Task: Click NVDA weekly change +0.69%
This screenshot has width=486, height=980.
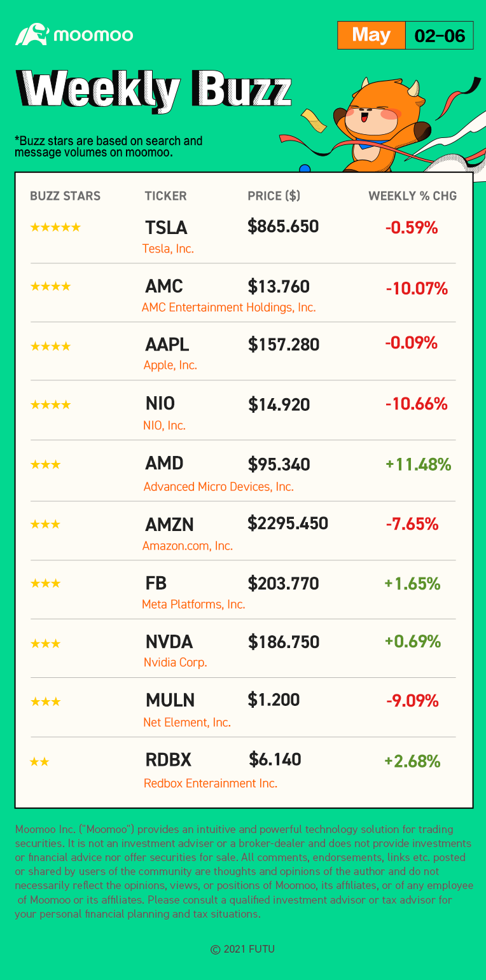Action: 413,641
